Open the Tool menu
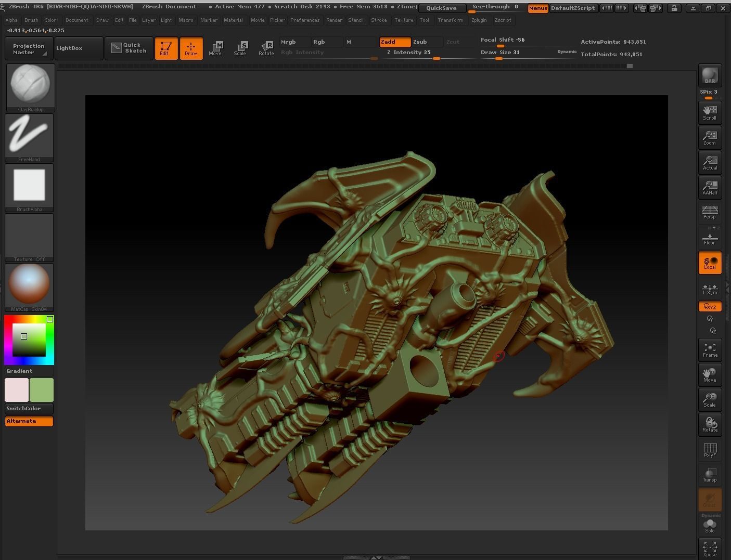This screenshot has height=560, width=731. 425,20
